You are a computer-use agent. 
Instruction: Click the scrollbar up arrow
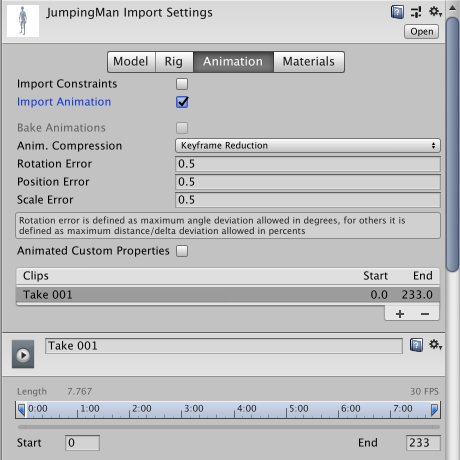click(453, 8)
